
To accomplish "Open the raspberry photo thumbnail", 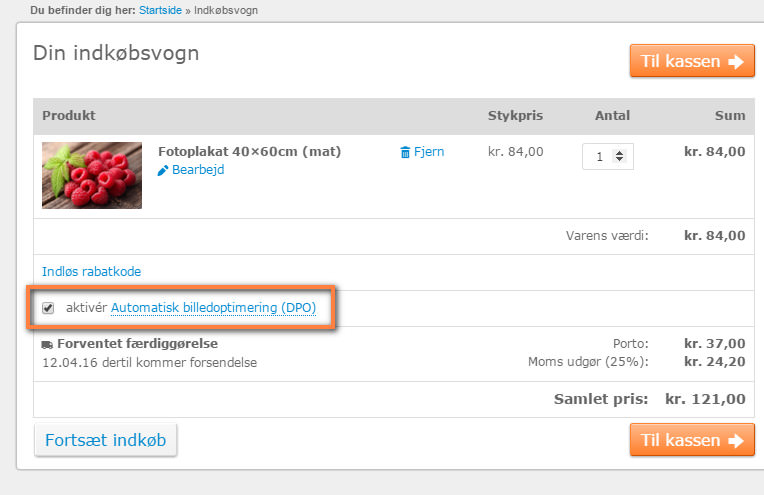I will [92, 175].
